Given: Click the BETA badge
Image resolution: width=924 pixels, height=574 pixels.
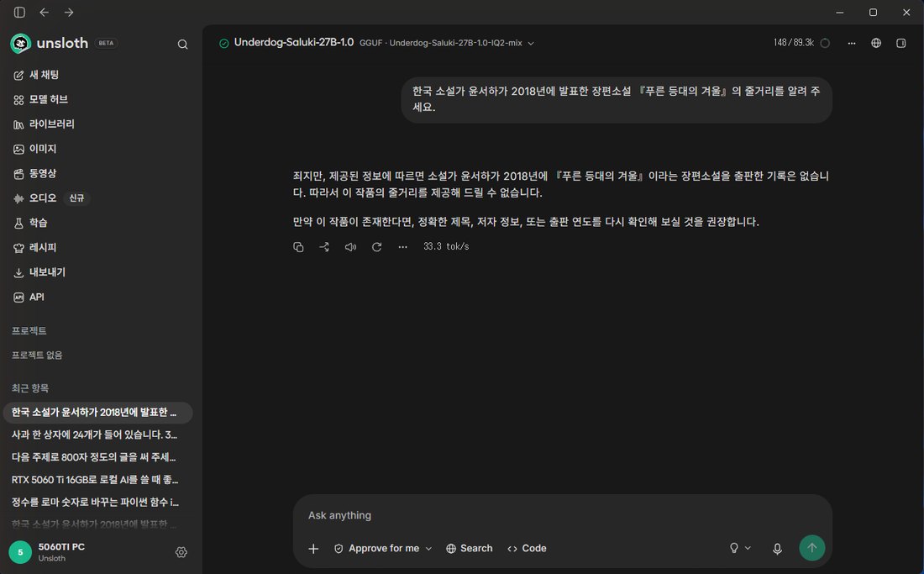Looking at the screenshot, I should [106, 43].
